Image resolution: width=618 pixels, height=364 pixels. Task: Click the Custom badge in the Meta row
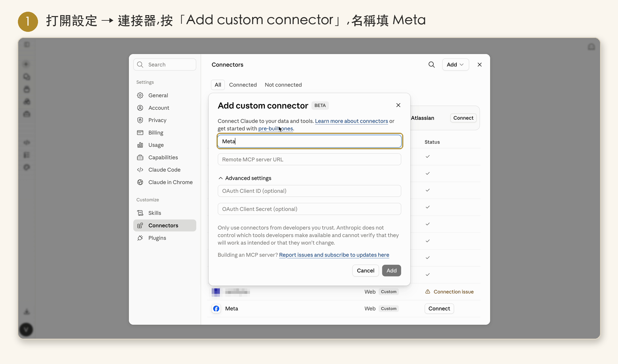point(389,309)
